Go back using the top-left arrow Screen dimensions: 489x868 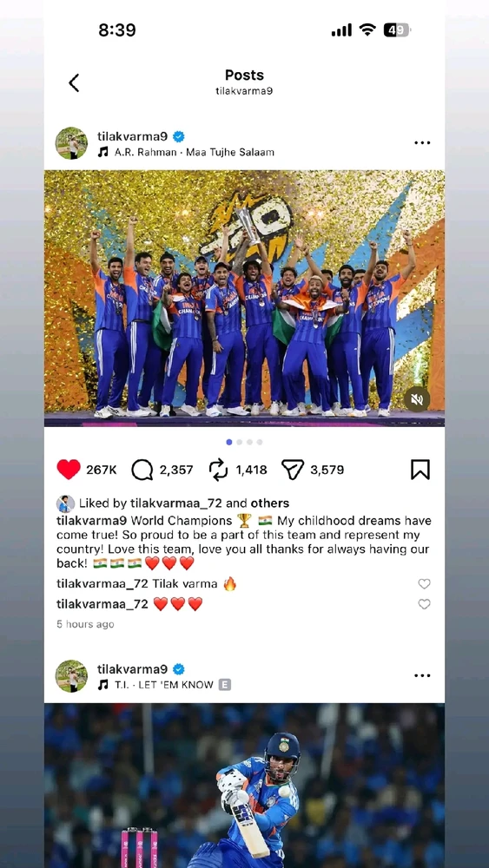click(x=74, y=83)
